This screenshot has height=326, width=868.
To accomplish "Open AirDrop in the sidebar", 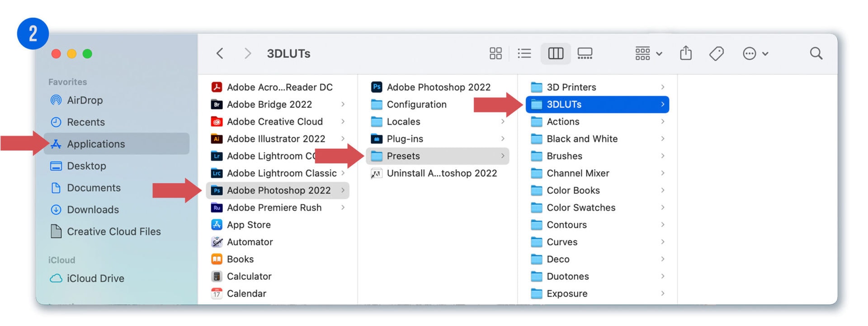I will [x=85, y=100].
